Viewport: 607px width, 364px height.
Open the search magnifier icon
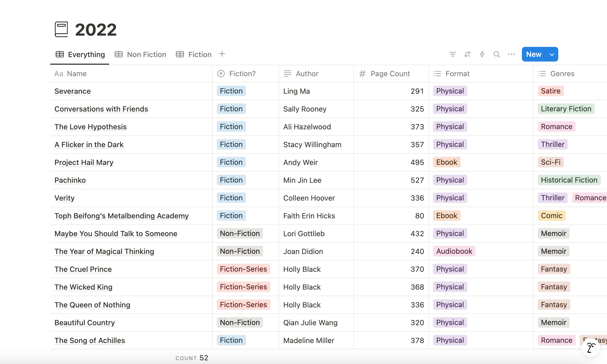pos(497,54)
